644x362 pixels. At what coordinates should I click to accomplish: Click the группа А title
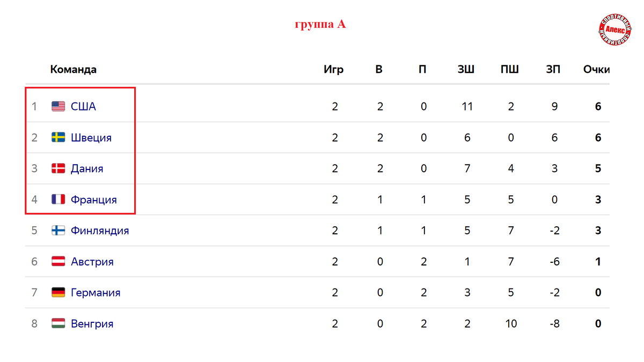320,24
